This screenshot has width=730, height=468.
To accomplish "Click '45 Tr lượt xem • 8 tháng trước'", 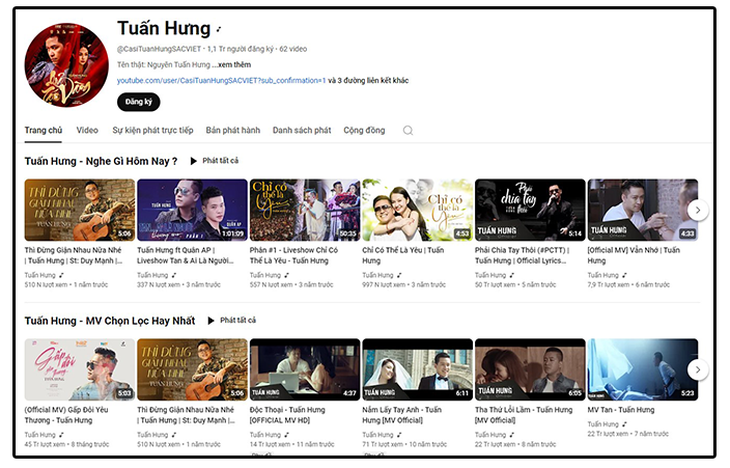I will click(67, 444).
